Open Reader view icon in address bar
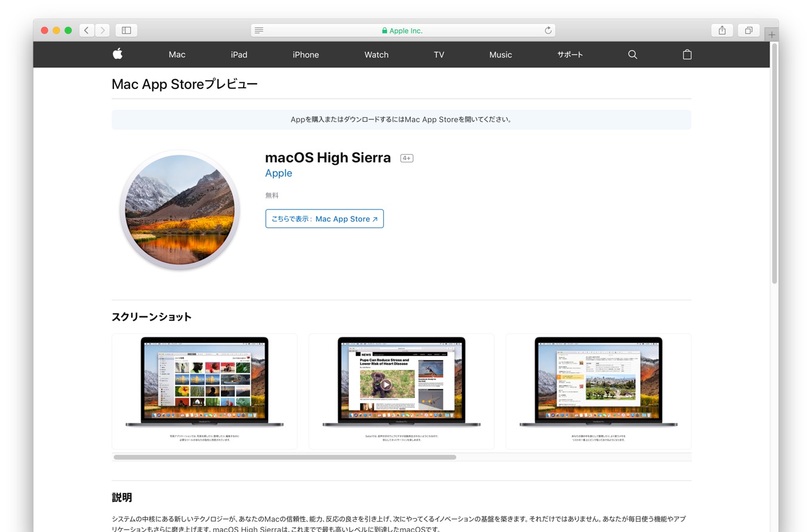 coord(259,30)
